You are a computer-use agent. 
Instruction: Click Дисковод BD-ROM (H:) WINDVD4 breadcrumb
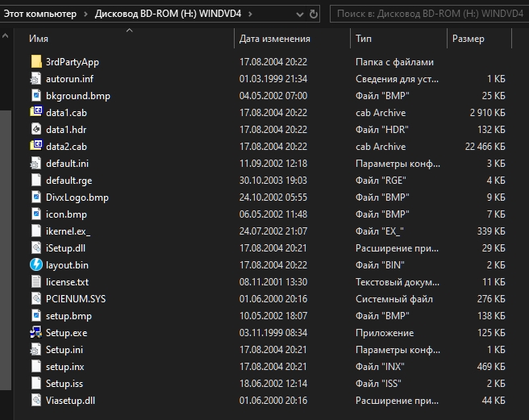(x=168, y=14)
